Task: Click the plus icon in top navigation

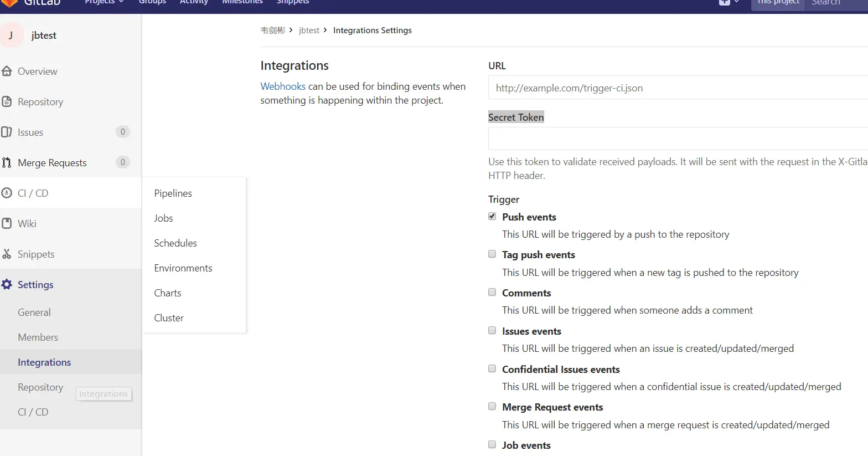Action: tap(724, 2)
